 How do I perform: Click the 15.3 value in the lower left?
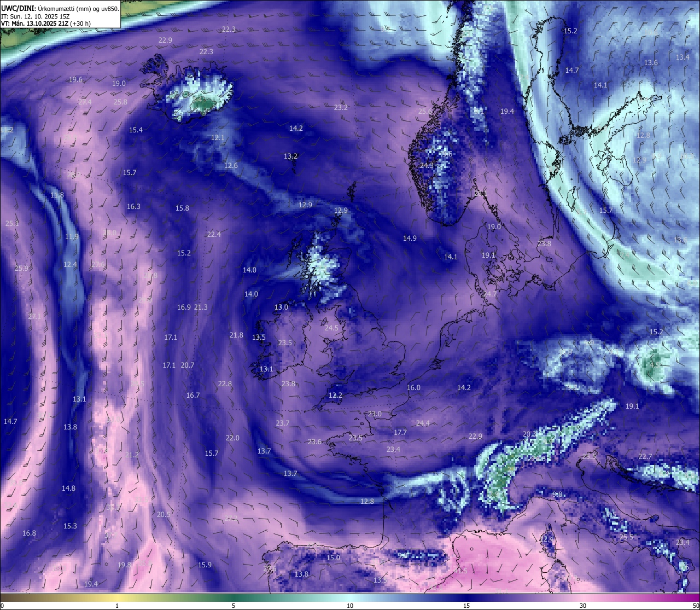click(x=70, y=526)
